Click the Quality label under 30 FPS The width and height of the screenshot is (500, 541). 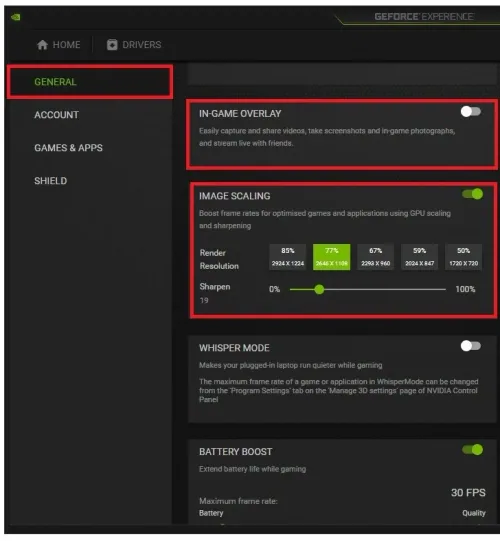coord(474,513)
